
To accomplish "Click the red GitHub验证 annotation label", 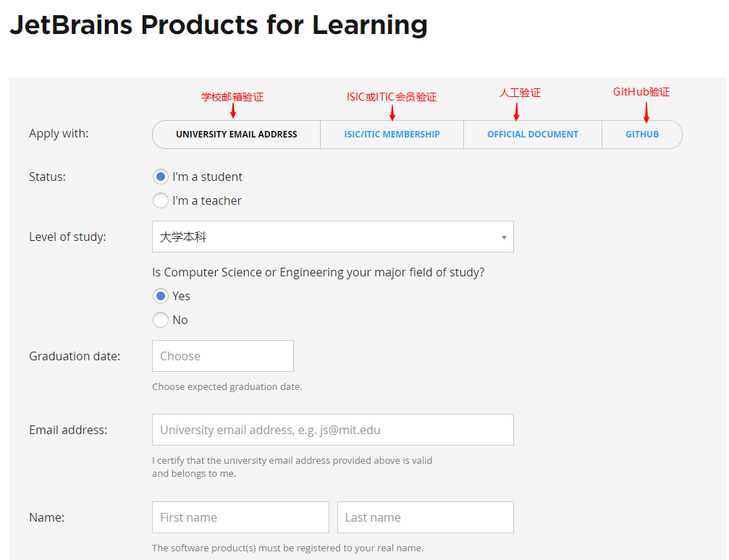I will click(x=641, y=93).
